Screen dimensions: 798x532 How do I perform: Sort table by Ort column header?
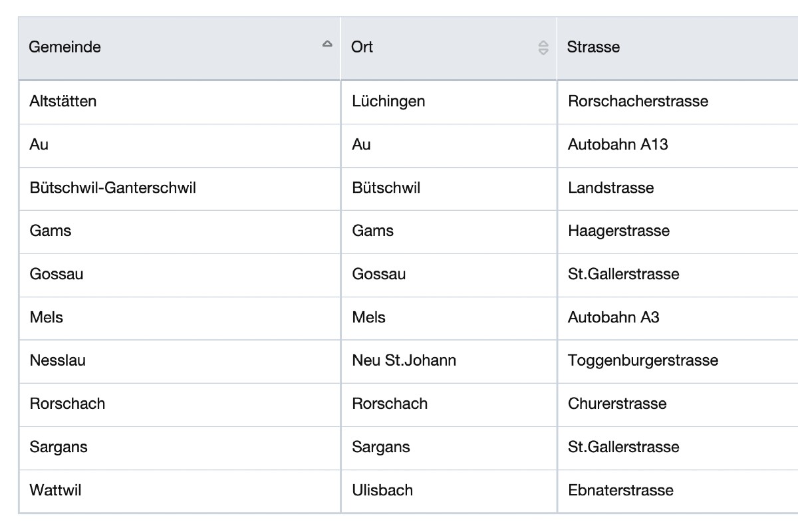pyautogui.click(x=362, y=47)
